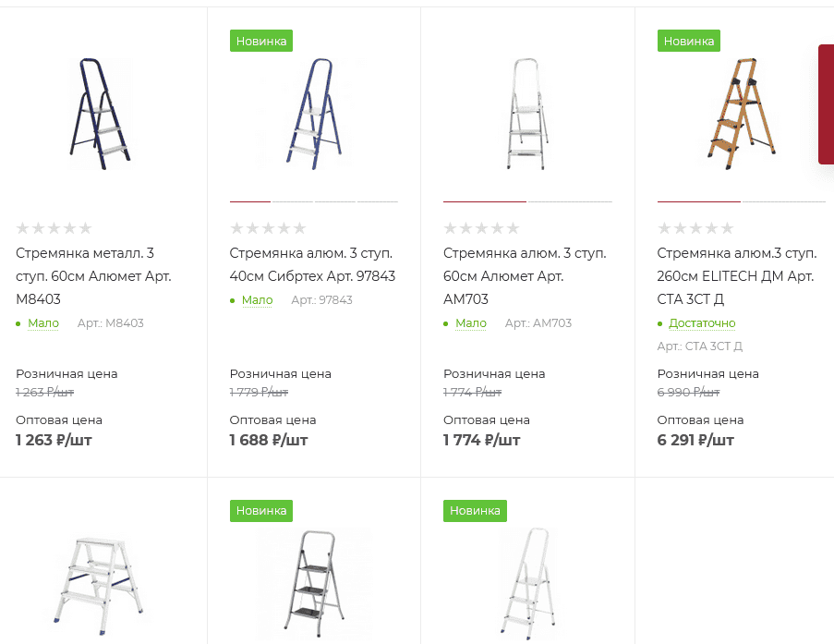The width and height of the screenshot is (834, 644).
Task: Rate the АМ703 stepladder three stars
Action: coord(481,228)
